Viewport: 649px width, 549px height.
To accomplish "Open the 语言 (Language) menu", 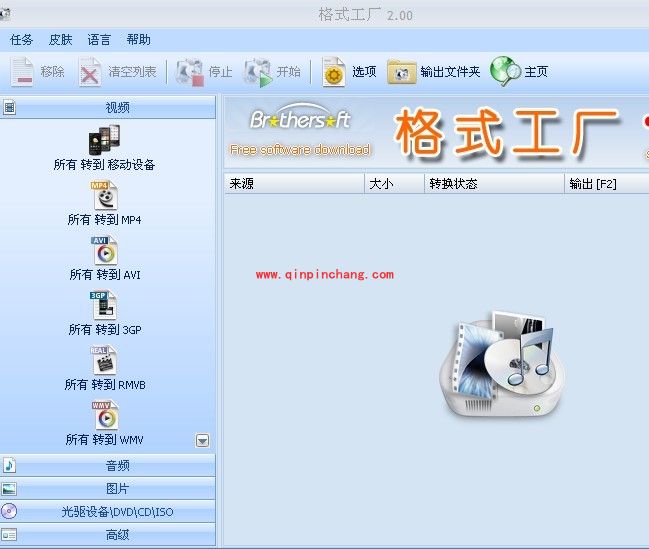I will (99, 40).
